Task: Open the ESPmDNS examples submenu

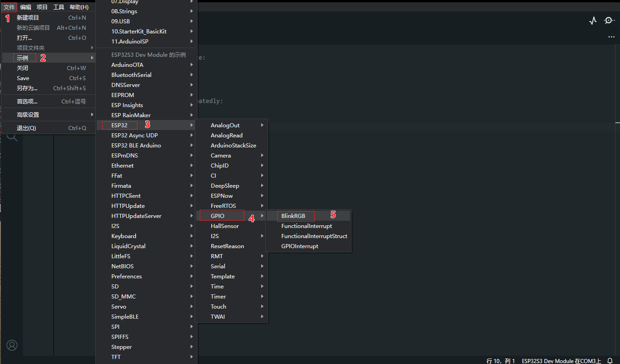Action: click(x=146, y=156)
